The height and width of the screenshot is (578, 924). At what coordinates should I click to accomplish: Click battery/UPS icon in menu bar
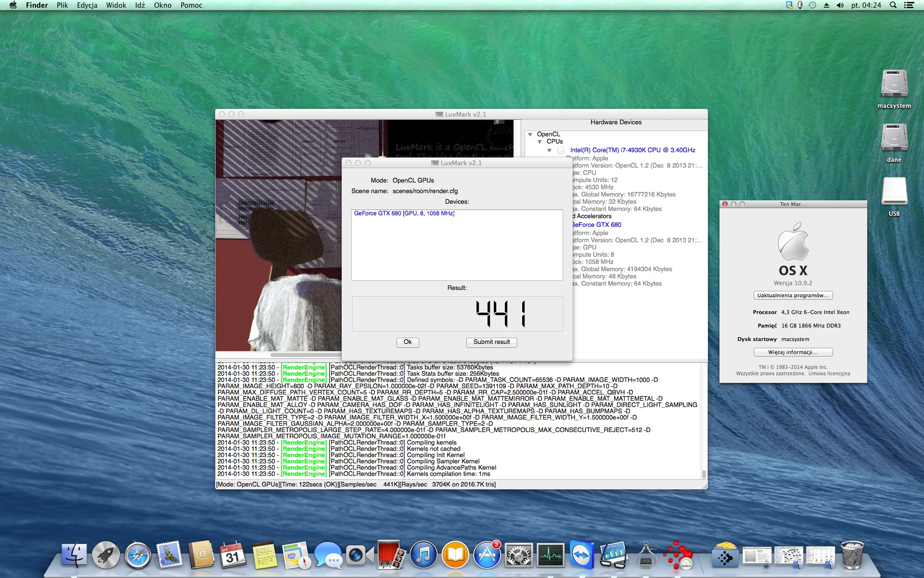click(x=800, y=5)
